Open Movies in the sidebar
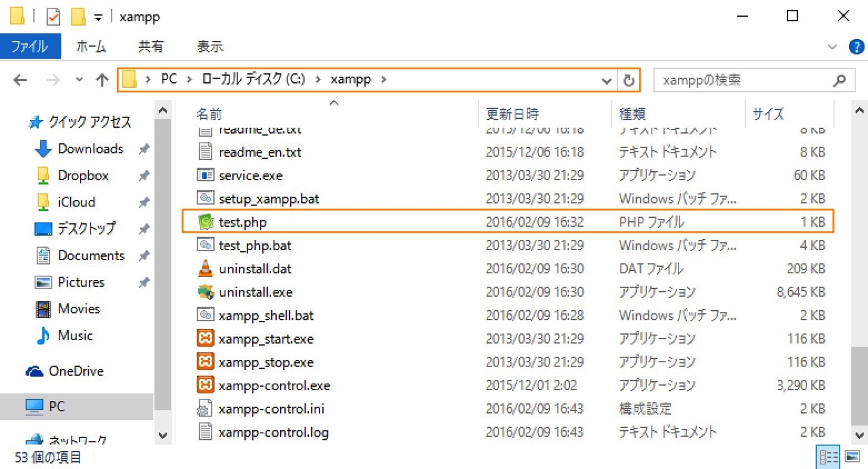This screenshot has height=469, width=868. 79,308
